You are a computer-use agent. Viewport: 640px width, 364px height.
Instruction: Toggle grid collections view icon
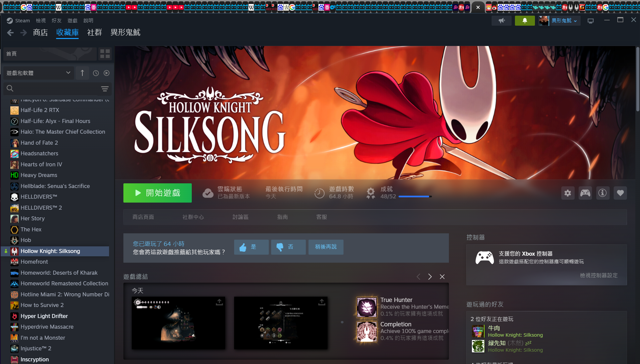105,54
